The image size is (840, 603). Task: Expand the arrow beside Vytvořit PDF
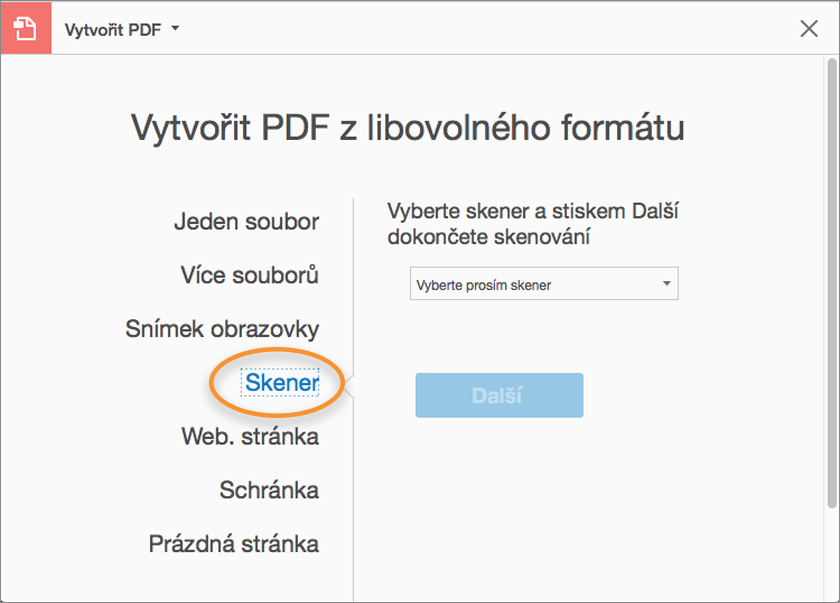(175, 29)
